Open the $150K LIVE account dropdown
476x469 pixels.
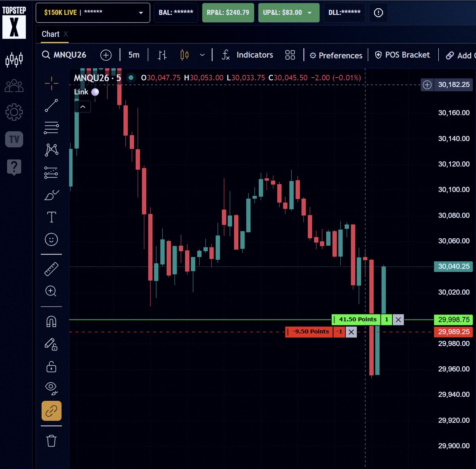click(x=93, y=13)
